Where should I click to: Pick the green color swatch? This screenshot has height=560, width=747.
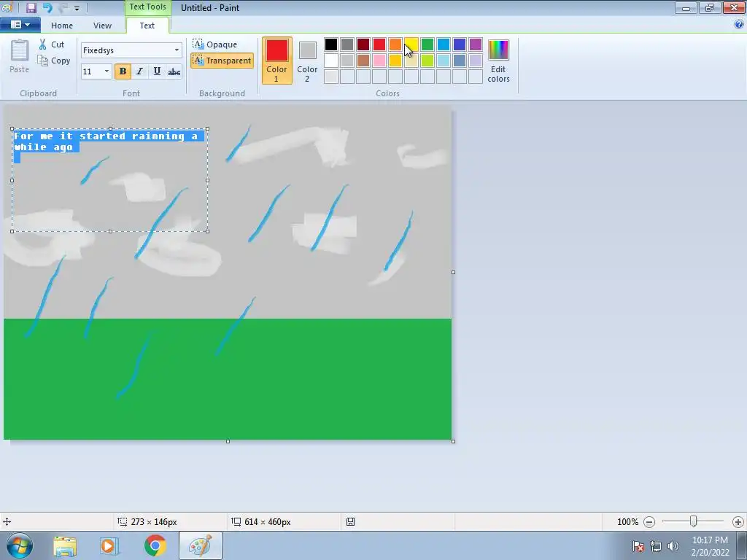pos(427,44)
